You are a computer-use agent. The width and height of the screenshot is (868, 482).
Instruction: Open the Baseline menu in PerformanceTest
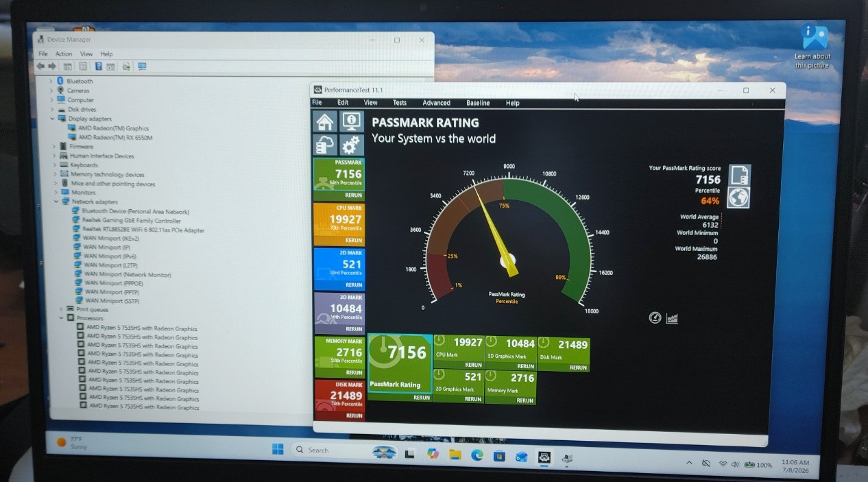(x=478, y=103)
